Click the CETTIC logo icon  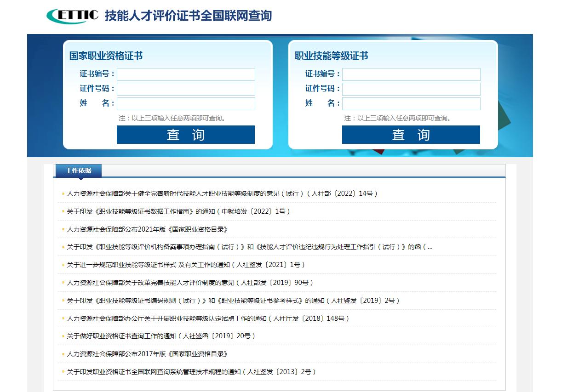tap(70, 14)
